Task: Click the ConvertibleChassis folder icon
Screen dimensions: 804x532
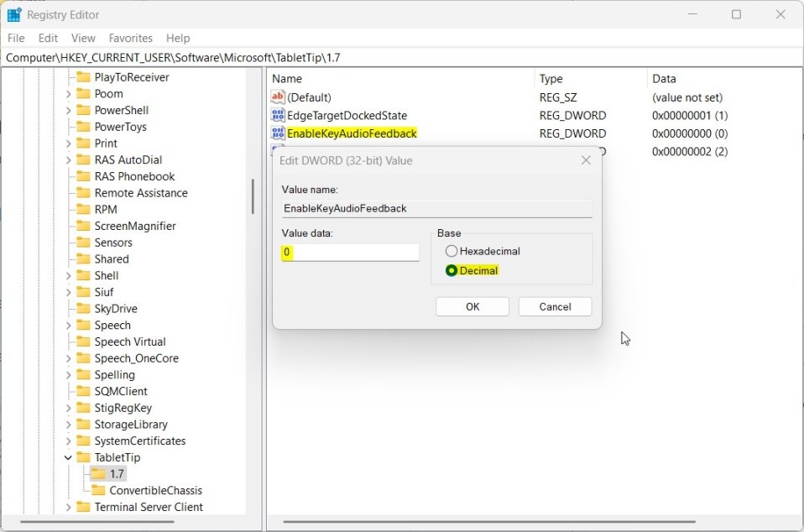Action: (x=98, y=491)
